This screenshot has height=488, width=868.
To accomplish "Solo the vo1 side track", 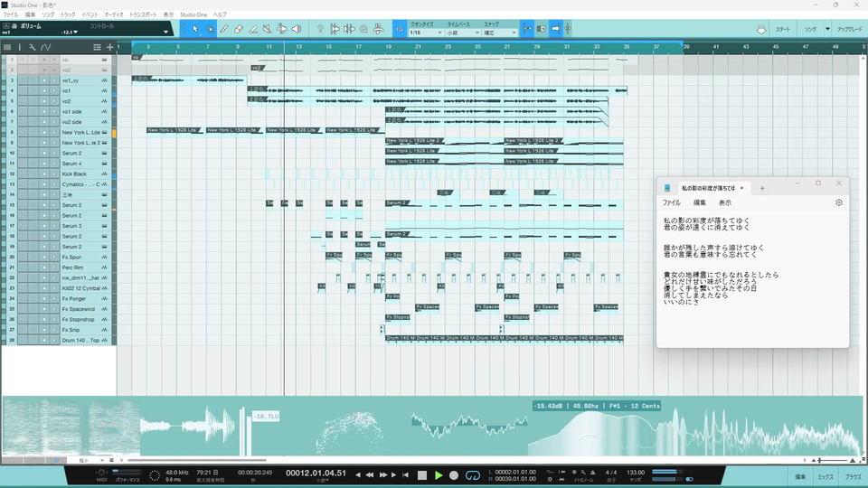I will click(x=33, y=111).
